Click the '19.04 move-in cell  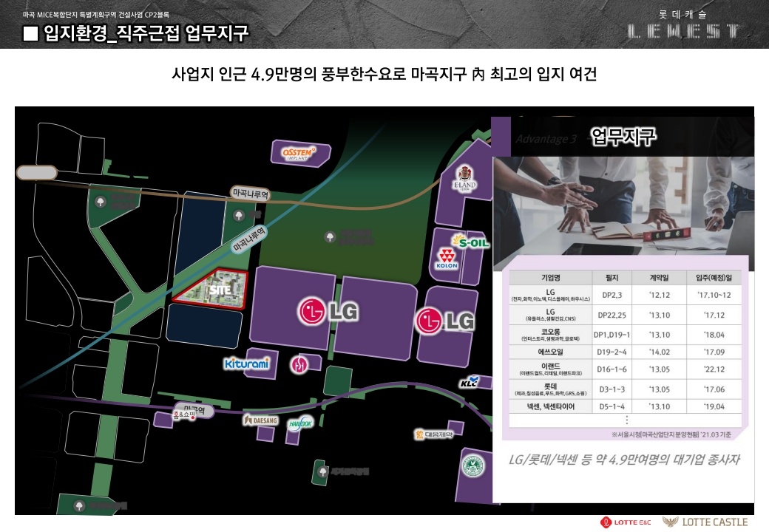[x=714, y=406]
